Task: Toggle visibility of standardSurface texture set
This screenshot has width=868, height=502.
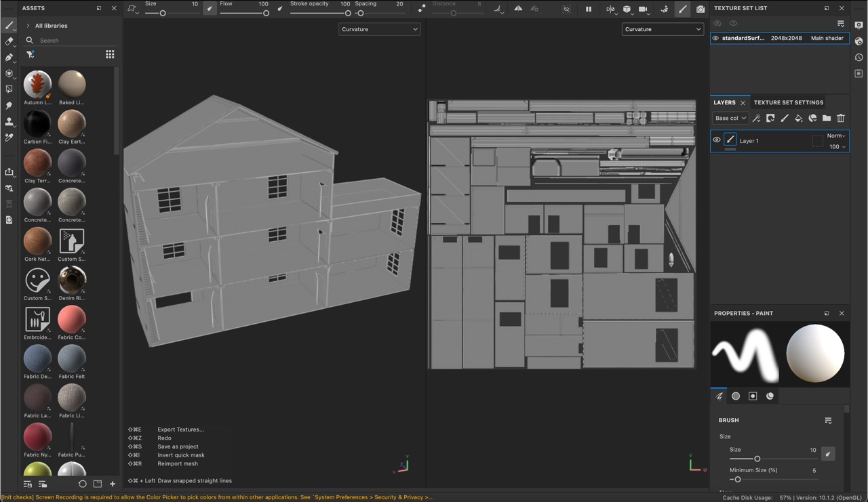Action: [x=715, y=38]
